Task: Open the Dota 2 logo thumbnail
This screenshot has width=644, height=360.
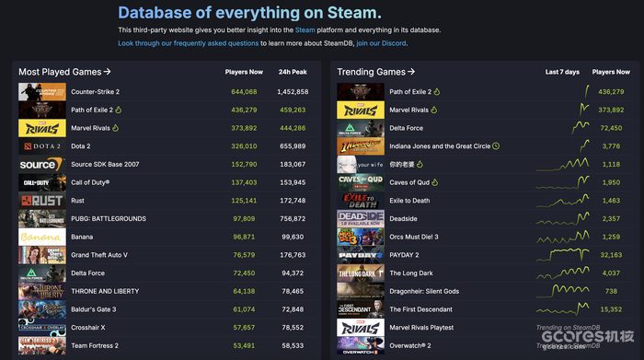Action: point(42,145)
